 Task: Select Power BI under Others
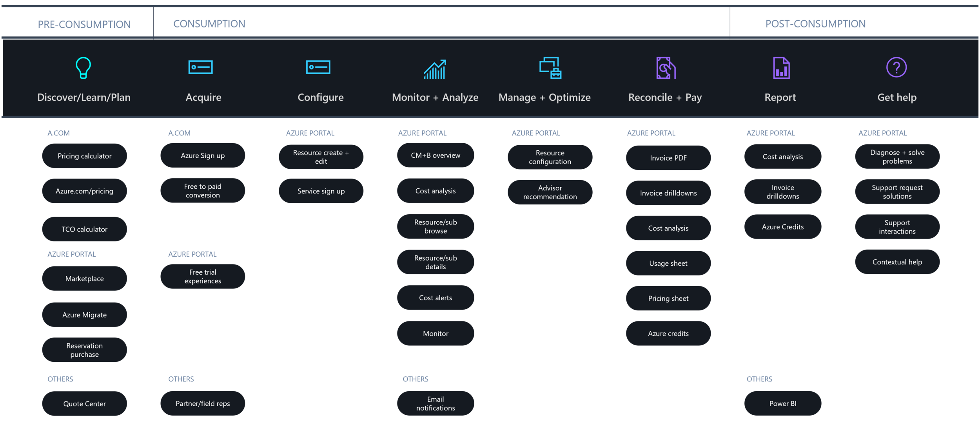tap(782, 403)
